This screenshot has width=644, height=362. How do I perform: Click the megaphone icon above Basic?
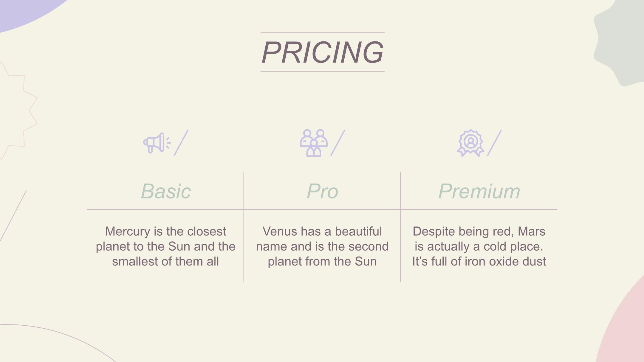[157, 143]
